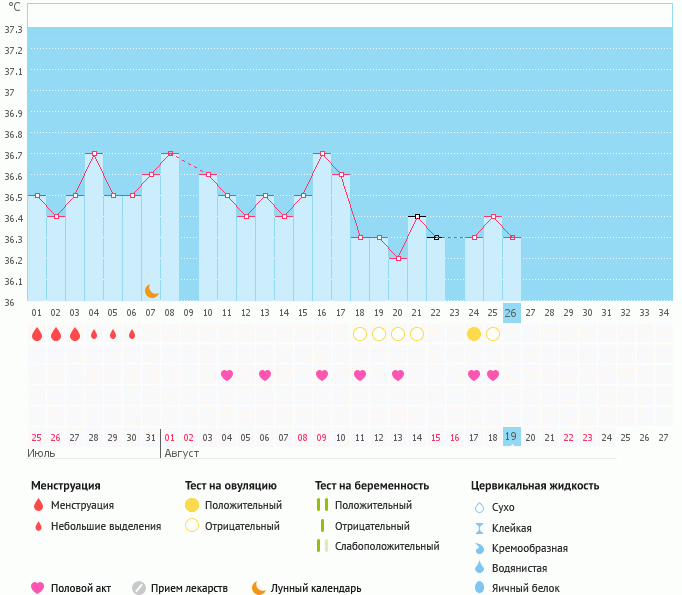The height and width of the screenshot is (595, 682).
Task: Click the yellow positive ovulation legend swatch
Action: pyautogui.click(x=192, y=506)
